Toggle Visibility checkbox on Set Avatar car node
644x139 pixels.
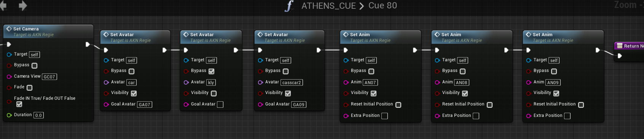(134, 93)
